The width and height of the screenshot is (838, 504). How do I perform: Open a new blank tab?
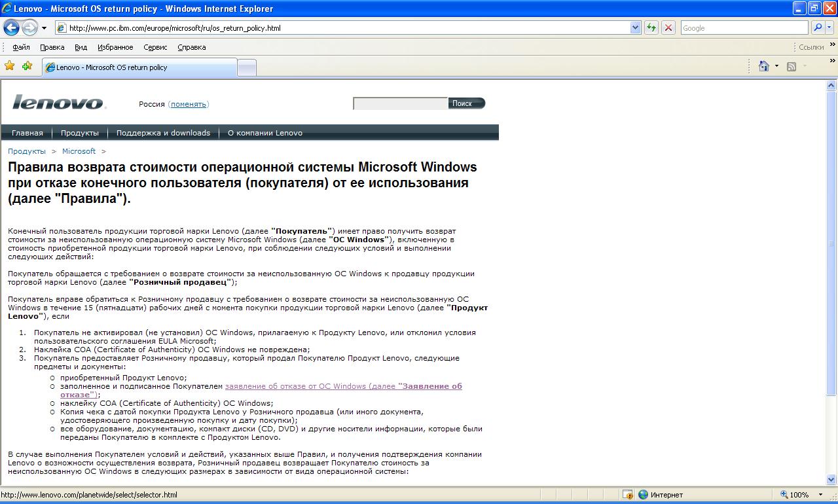pyautogui.click(x=247, y=68)
